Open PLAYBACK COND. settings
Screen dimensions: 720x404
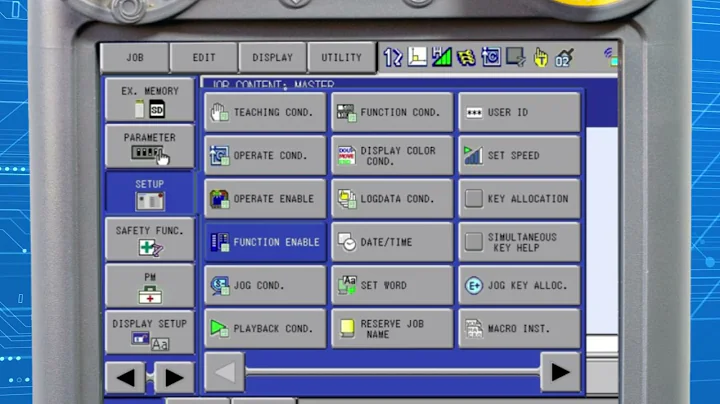click(x=265, y=328)
